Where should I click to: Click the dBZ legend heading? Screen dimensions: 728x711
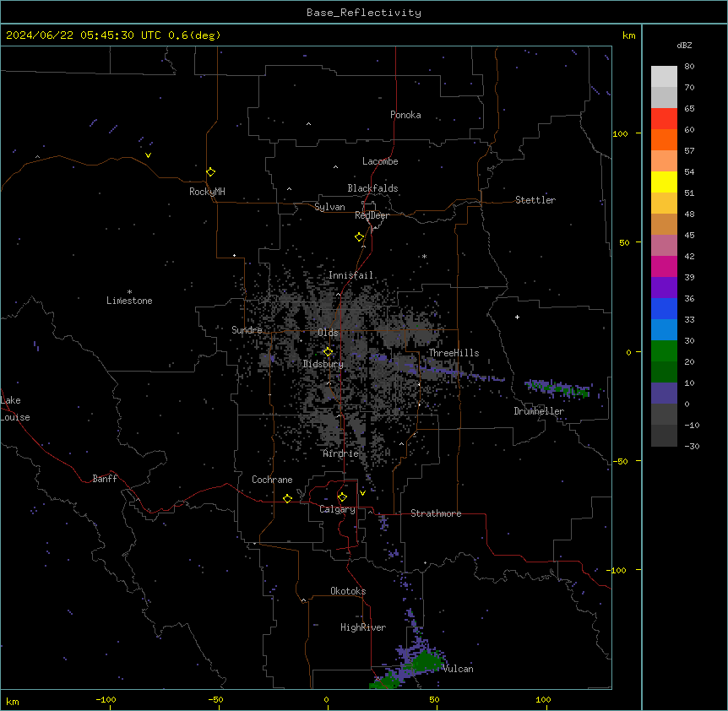[684, 45]
